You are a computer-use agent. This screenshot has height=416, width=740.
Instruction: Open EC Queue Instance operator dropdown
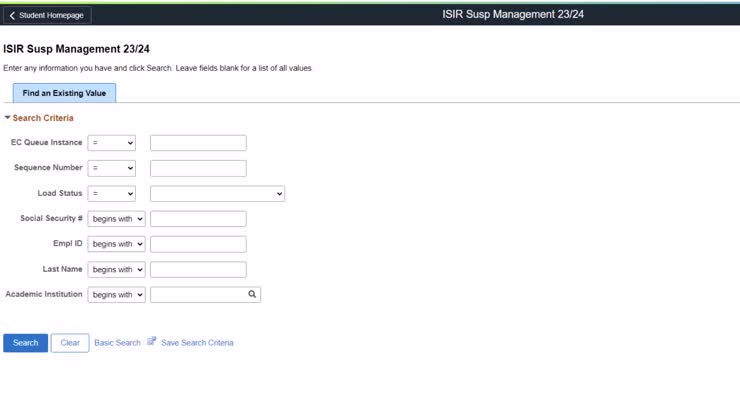coord(111,143)
